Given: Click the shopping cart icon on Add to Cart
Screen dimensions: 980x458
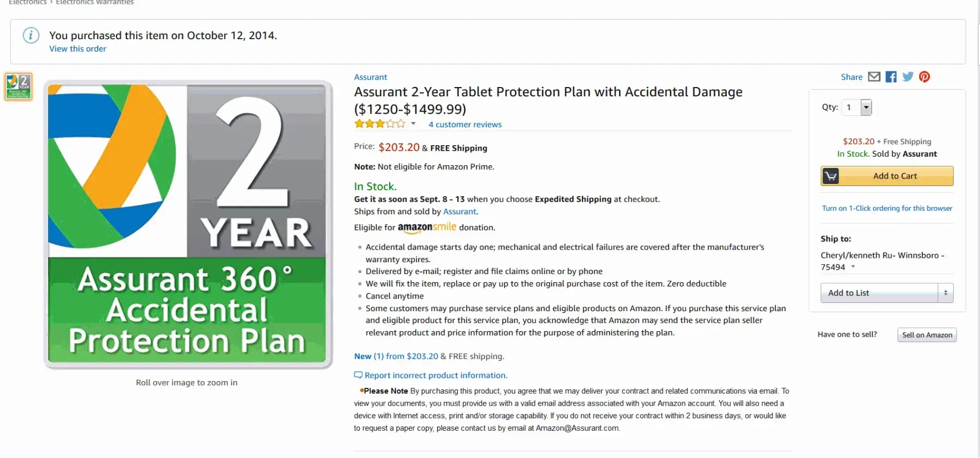Looking at the screenshot, I should (x=830, y=176).
